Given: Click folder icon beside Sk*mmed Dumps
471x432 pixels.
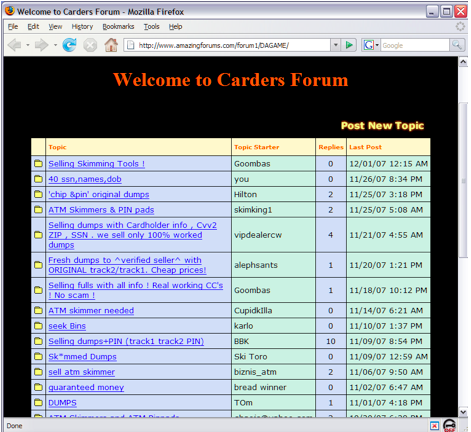Looking at the screenshot, I should coord(38,356).
